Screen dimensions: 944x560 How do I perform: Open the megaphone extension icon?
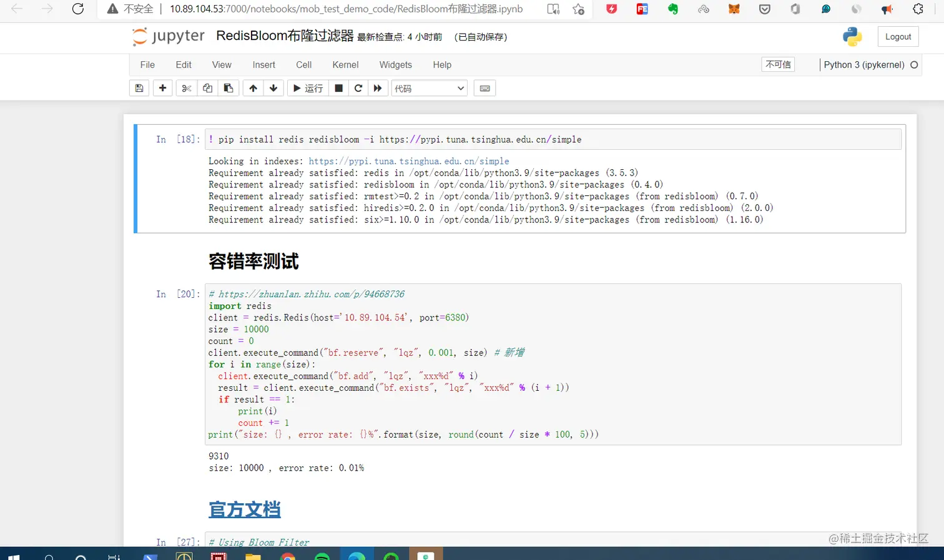(887, 9)
